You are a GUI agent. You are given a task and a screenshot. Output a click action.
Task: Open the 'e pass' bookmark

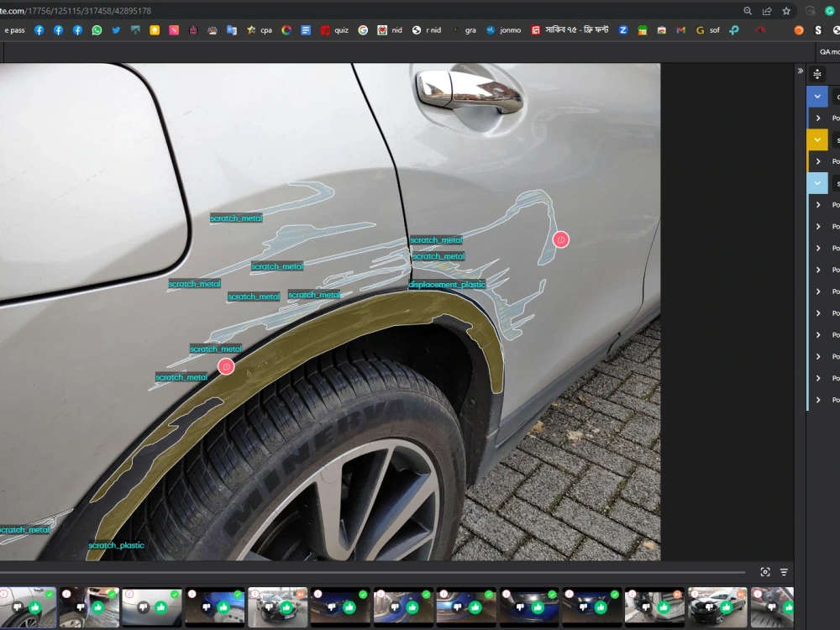14,30
